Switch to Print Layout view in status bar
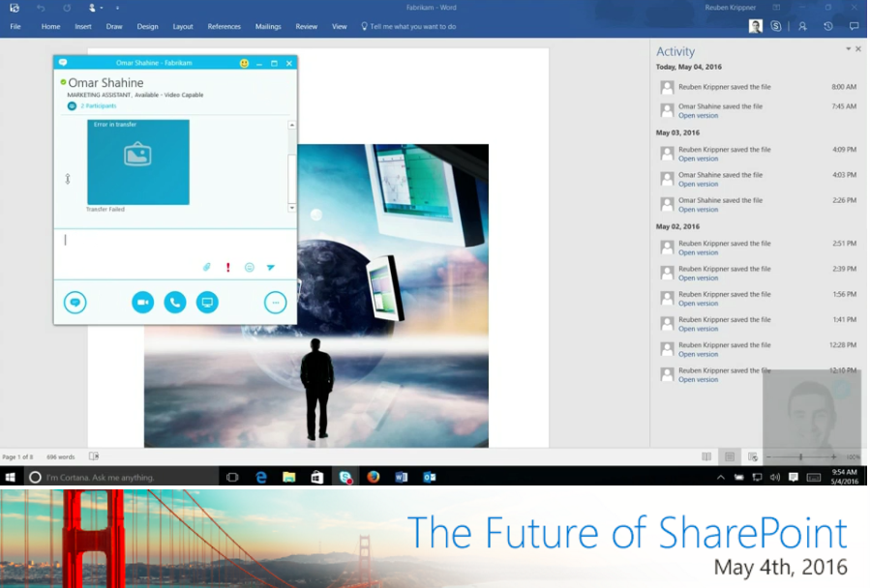This screenshot has width=870, height=588. [730, 456]
